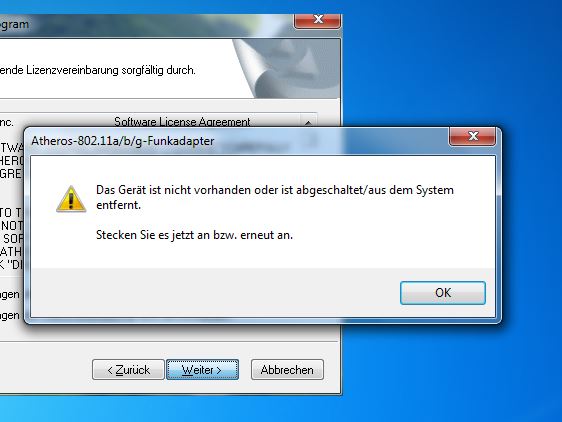Click the 'Das Gerät ist nicht vorhanden' message
The image size is (562, 422).
tap(275, 197)
